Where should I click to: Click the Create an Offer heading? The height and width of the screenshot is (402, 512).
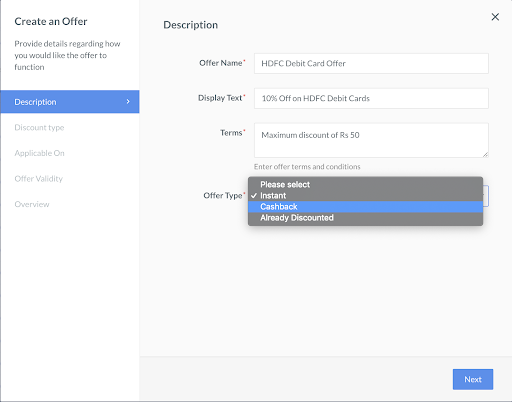(51, 21)
